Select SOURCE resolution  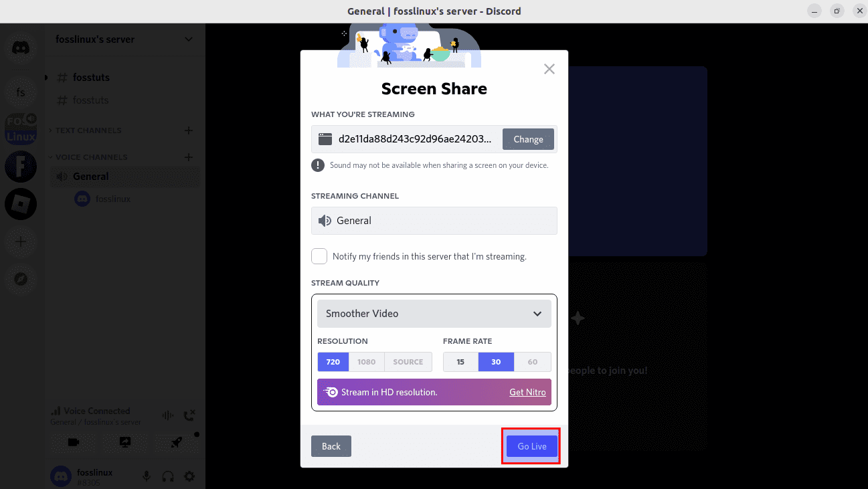coord(408,362)
